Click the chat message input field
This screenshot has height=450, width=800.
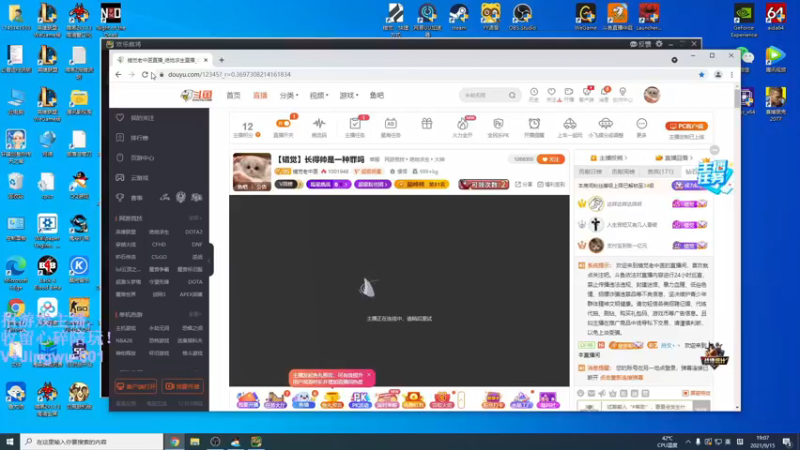(647, 407)
